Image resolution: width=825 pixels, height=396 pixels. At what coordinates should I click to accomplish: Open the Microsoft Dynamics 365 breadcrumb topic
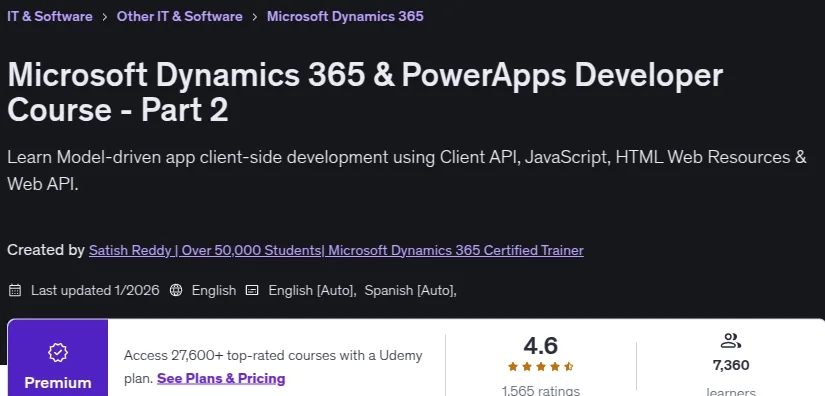[x=345, y=16]
